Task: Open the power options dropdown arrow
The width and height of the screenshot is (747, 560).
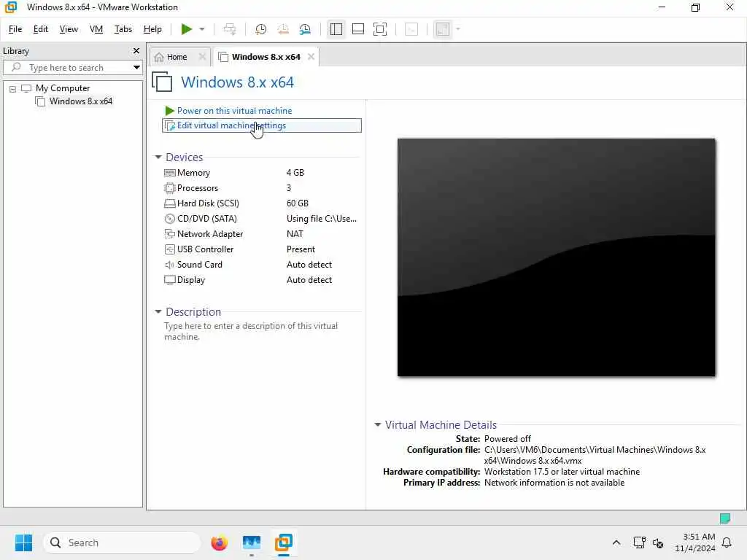Action: click(202, 29)
